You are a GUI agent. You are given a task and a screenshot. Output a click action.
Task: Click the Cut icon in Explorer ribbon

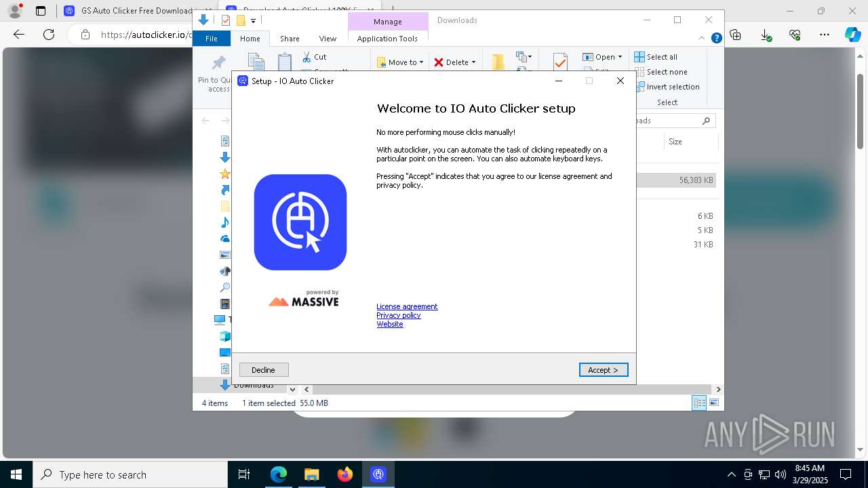(307, 57)
